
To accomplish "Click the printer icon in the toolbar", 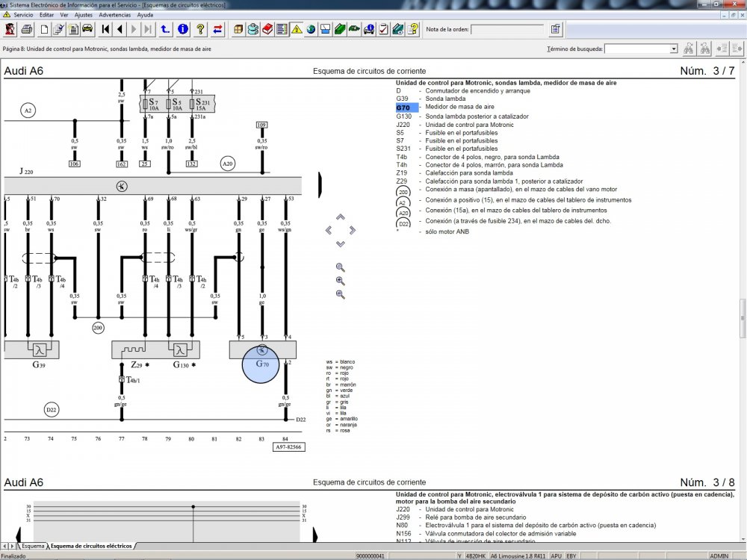I will (27, 30).
